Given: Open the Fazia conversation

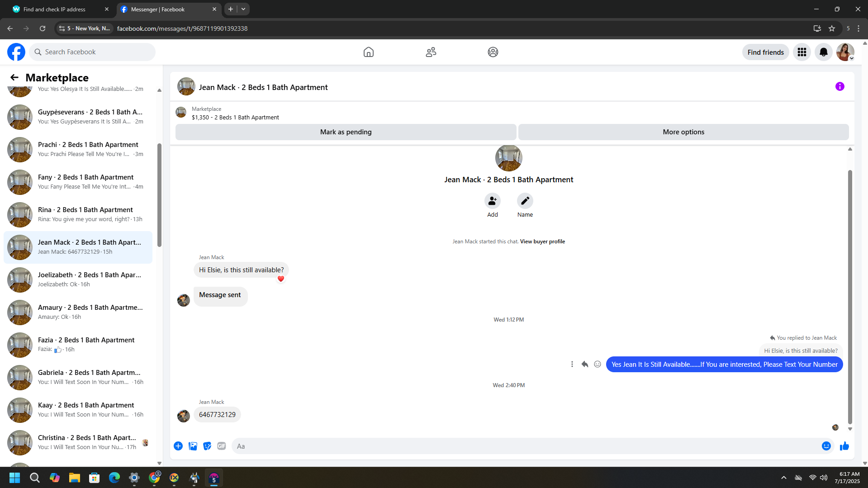Looking at the screenshot, I should (x=78, y=345).
